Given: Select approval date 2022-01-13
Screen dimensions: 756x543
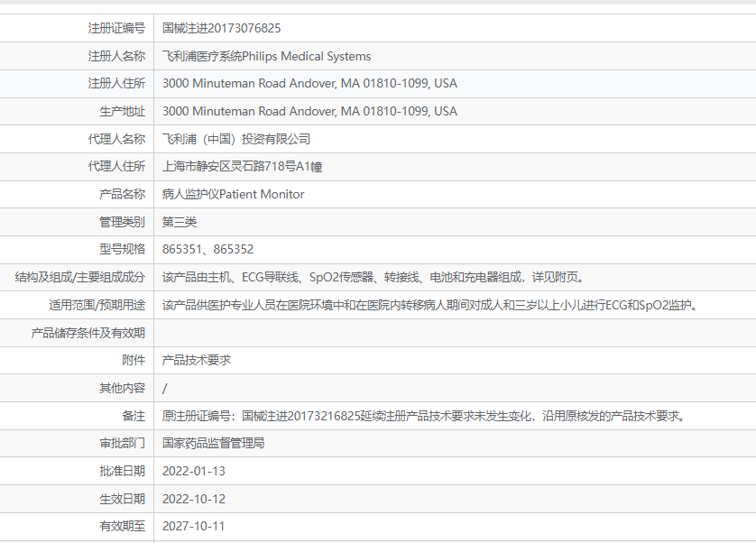Looking at the screenshot, I should [x=194, y=471].
